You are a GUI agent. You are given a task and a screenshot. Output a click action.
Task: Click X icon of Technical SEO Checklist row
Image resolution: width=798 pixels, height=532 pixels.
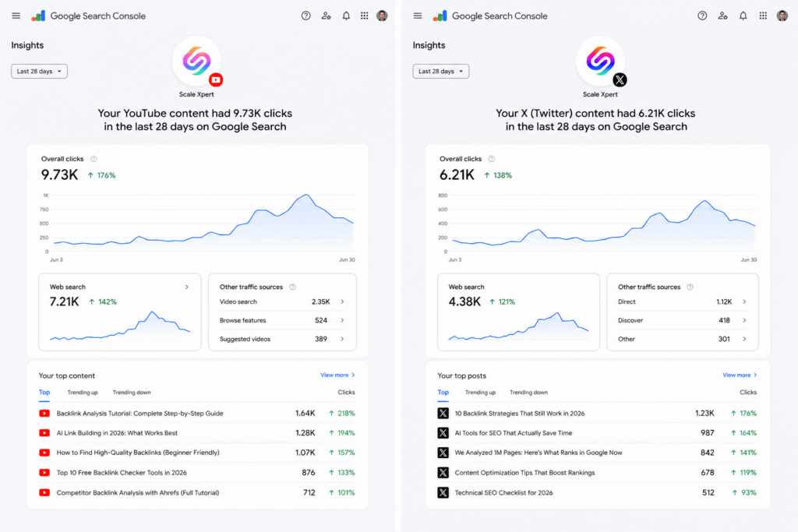click(443, 492)
